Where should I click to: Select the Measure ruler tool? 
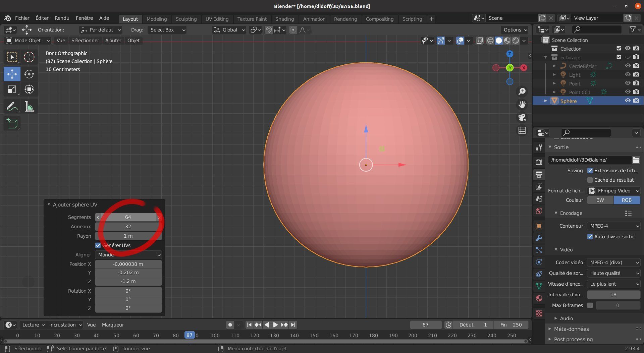coord(29,107)
